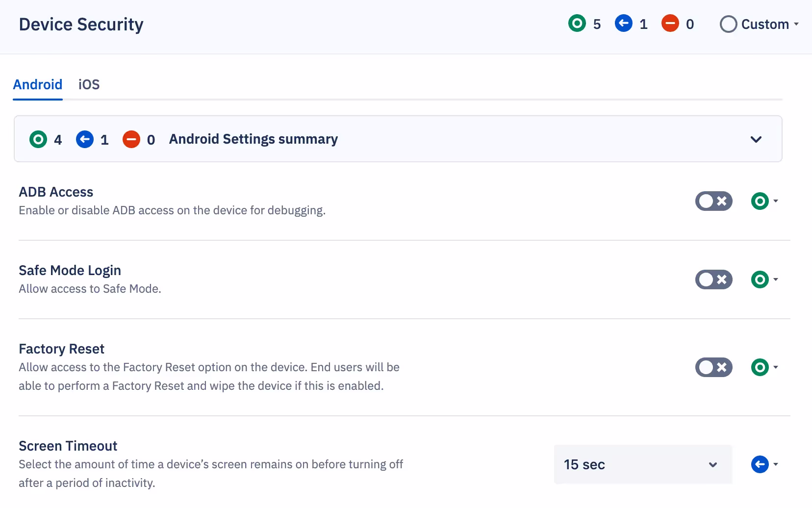Click 'Allow access to Safe Mode.' description

pos(90,289)
